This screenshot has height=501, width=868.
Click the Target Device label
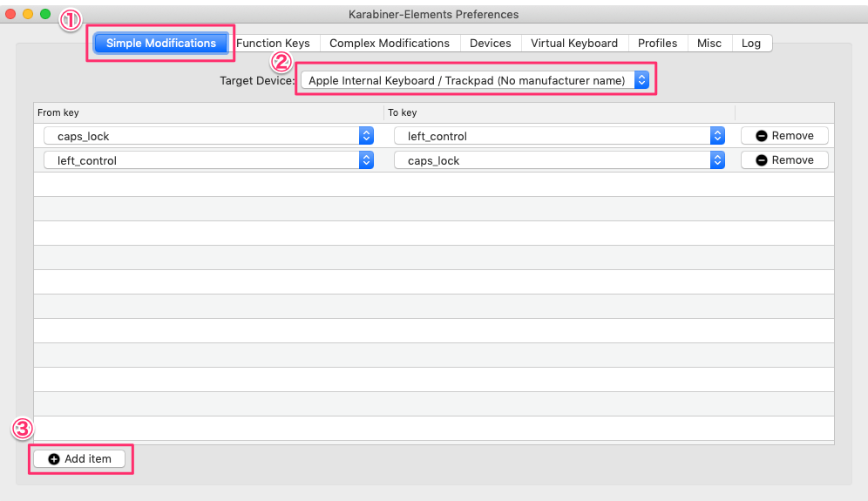257,81
